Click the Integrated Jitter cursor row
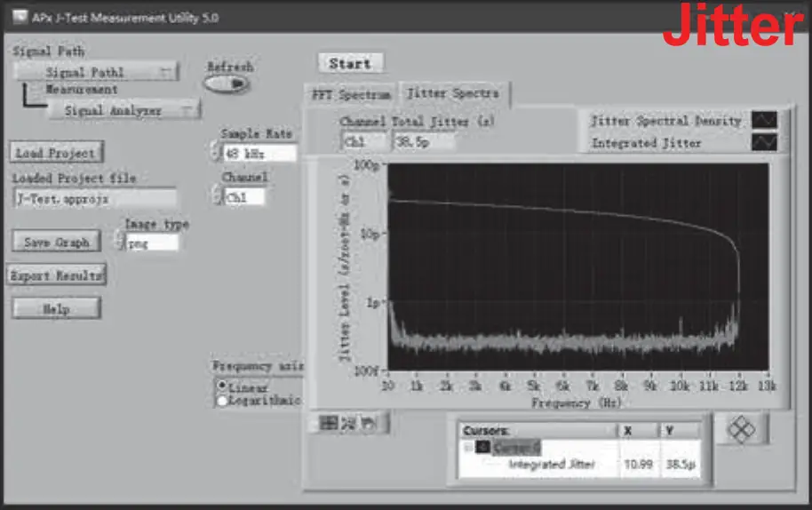The width and height of the screenshot is (812, 510). click(580, 464)
